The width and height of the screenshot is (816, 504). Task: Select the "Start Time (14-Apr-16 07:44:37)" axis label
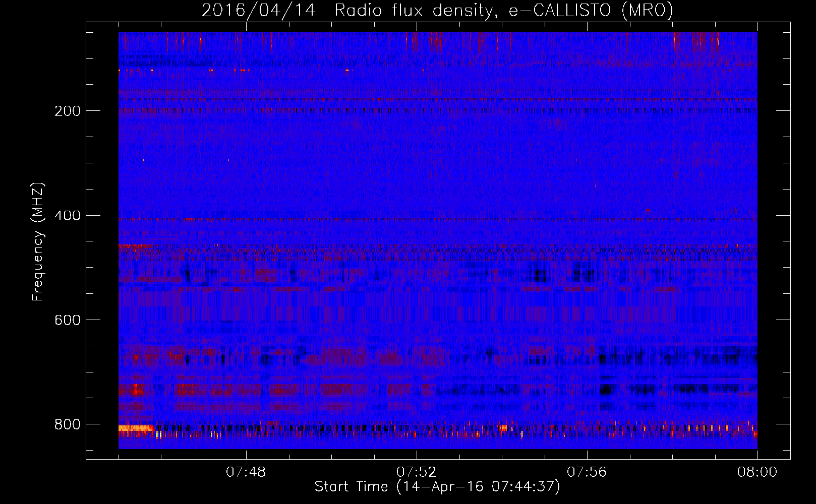(437, 487)
